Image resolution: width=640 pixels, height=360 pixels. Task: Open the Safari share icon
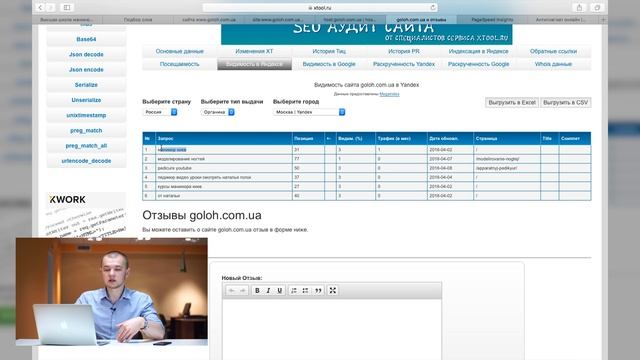pos(579,7)
